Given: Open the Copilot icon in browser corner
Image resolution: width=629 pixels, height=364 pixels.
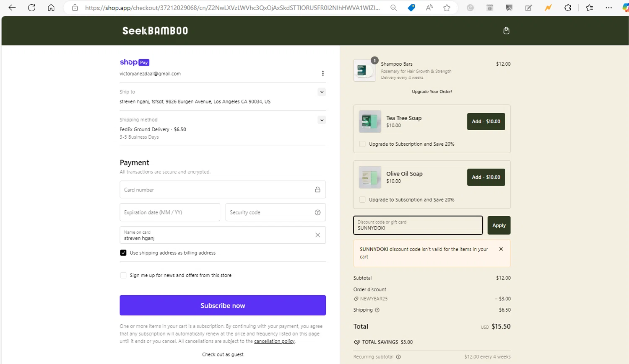Looking at the screenshot, I should tap(625, 8).
